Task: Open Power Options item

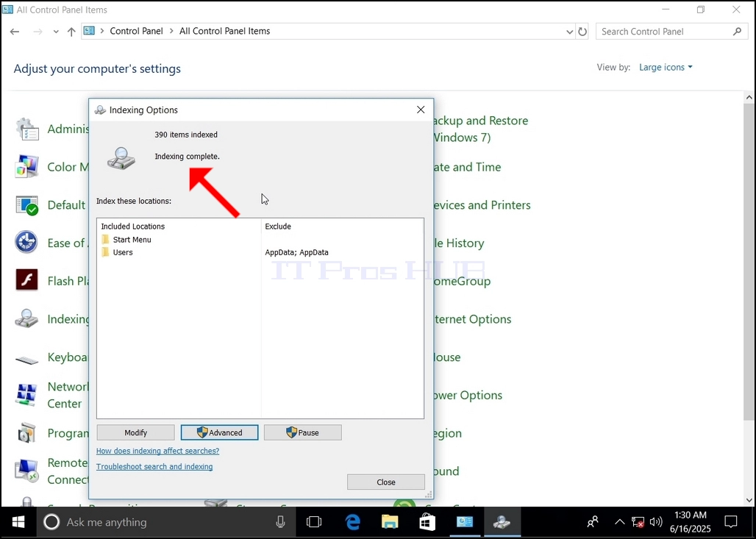Action: click(x=468, y=396)
